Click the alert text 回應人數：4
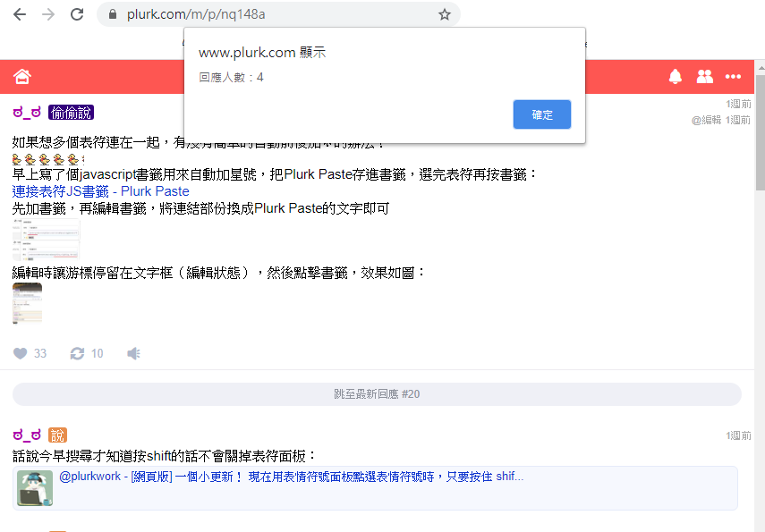This screenshot has height=532, width=765. coord(231,78)
